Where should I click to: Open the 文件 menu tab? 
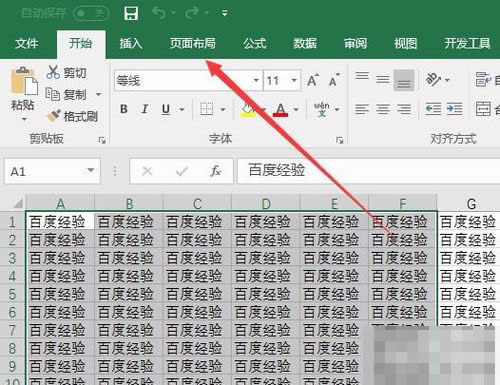pyautogui.click(x=27, y=43)
